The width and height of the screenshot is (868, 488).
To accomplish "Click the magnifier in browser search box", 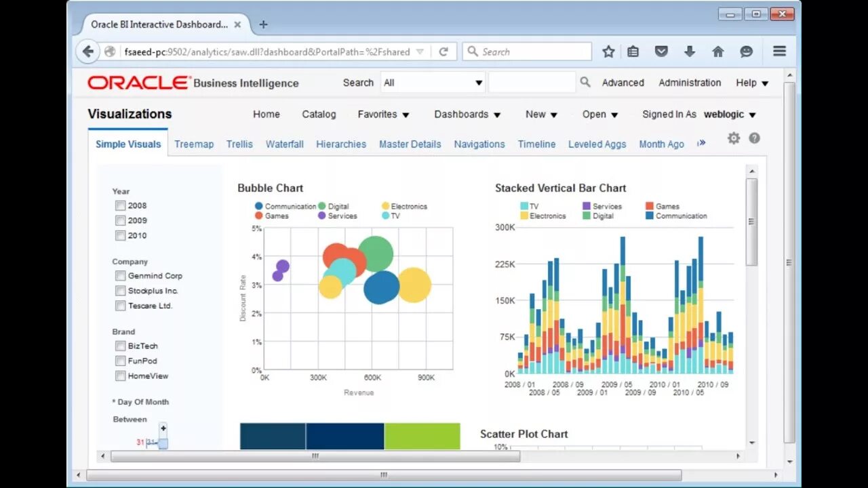I will [x=473, y=52].
